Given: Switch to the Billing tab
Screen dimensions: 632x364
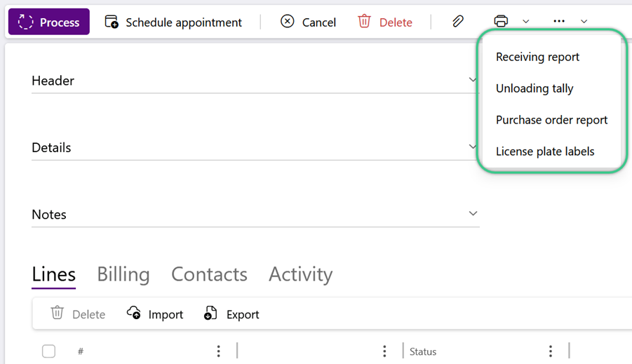Looking at the screenshot, I should pos(123,274).
